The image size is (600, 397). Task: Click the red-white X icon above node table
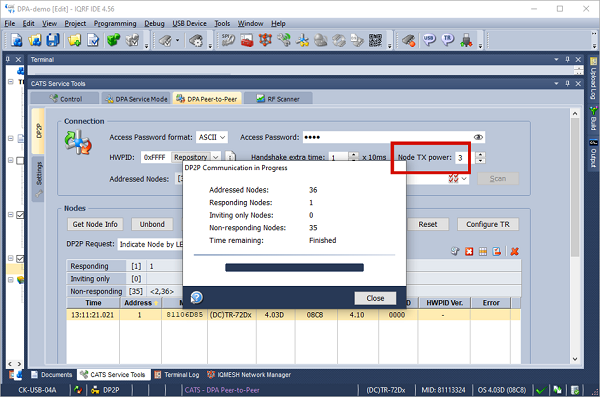[x=469, y=252]
